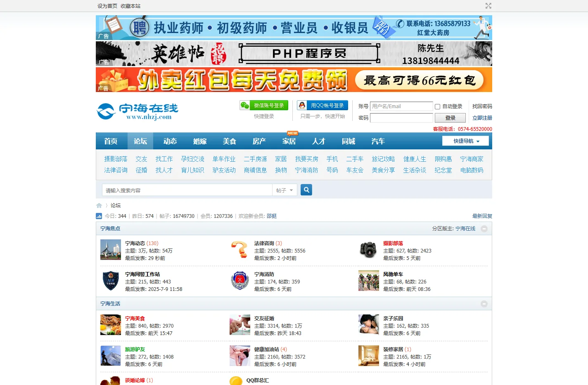Open the 婚嫁 nav tab
The height and width of the screenshot is (385, 588).
pyautogui.click(x=200, y=141)
